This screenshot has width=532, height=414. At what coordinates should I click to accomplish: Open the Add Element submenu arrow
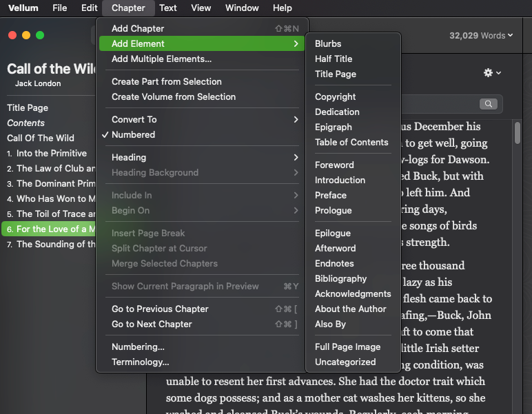coord(296,43)
